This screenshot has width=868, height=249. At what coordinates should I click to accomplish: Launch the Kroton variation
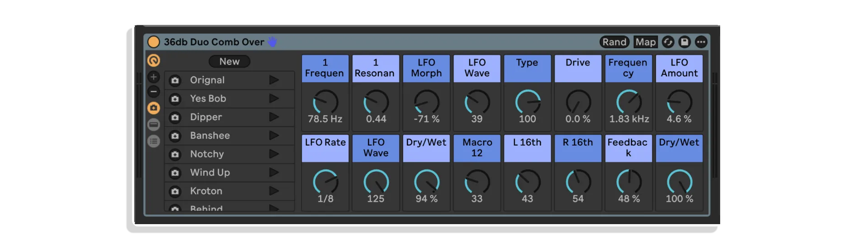pos(274,191)
